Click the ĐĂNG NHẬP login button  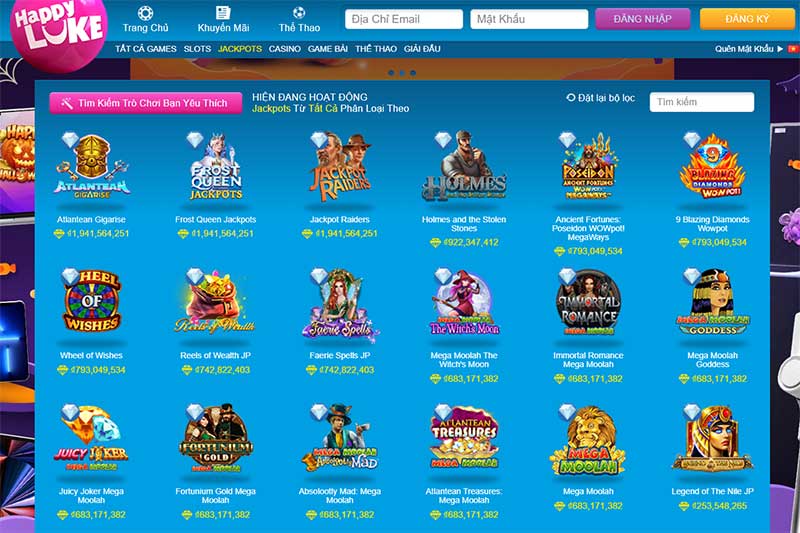pyautogui.click(x=642, y=19)
